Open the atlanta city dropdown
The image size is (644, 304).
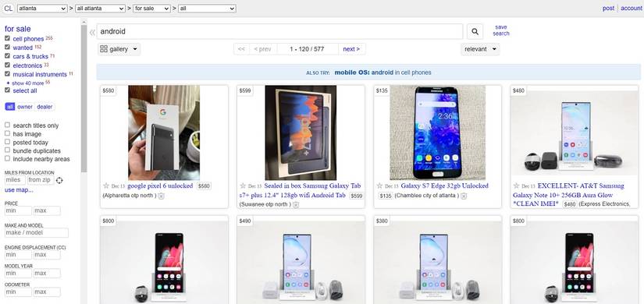(x=42, y=9)
